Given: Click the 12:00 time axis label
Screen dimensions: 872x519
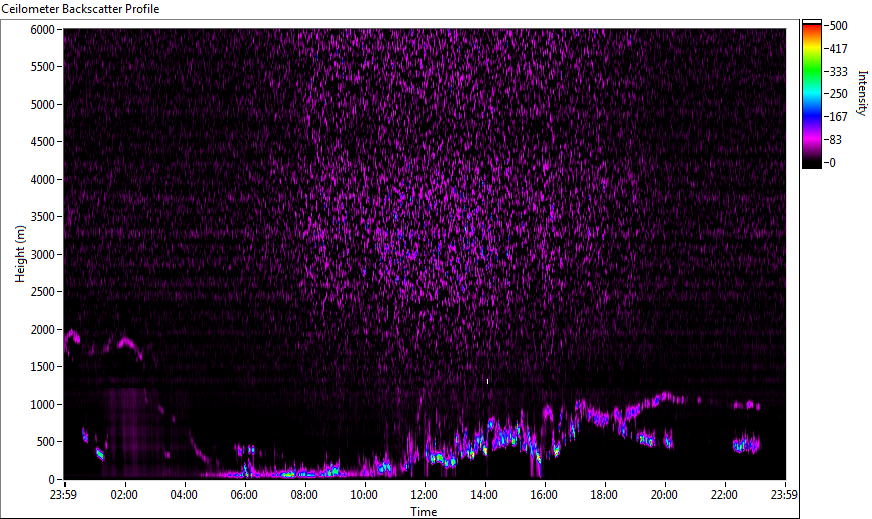Looking at the screenshot, I should tap(424, 495).
